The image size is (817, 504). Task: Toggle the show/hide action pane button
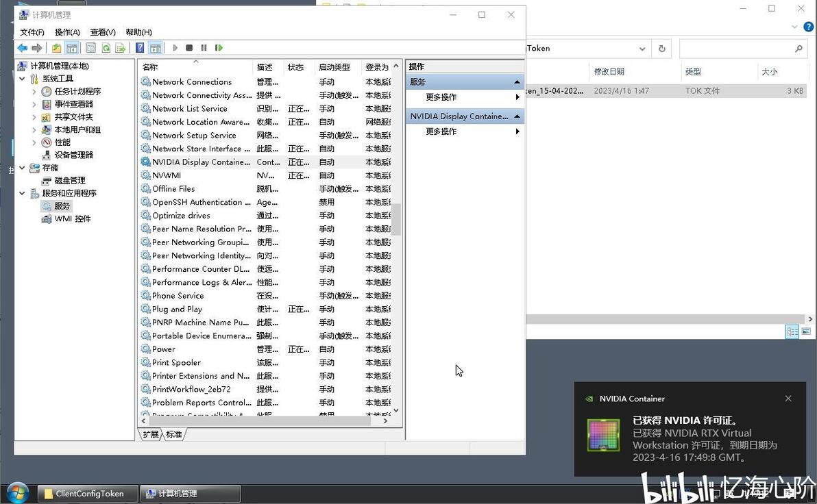pos(156,48)
